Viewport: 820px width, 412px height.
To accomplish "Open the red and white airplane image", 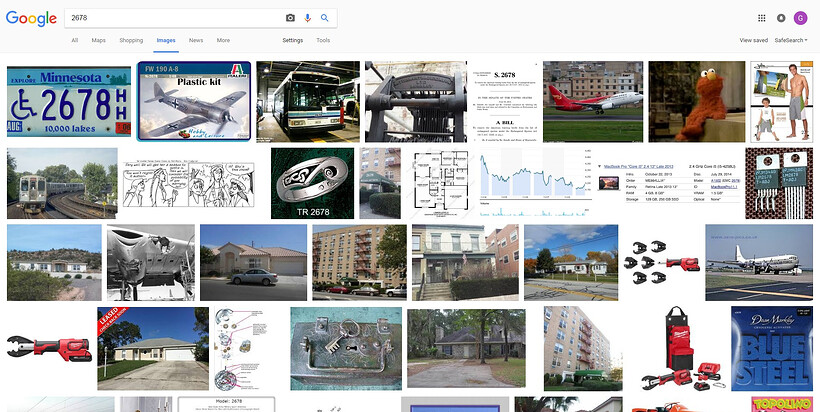I will (593, 101).
